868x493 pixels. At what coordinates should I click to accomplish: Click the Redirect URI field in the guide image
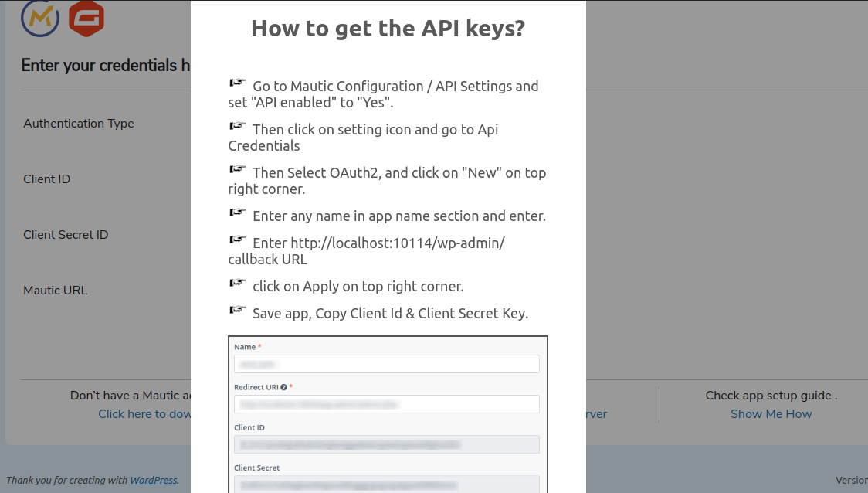coord(386,404)
